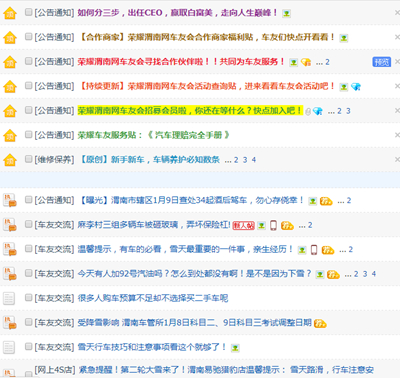The image size is (400, 378).
Task: Click the plain document icon beside 二手车 thread
Action: tap(9, 298)
